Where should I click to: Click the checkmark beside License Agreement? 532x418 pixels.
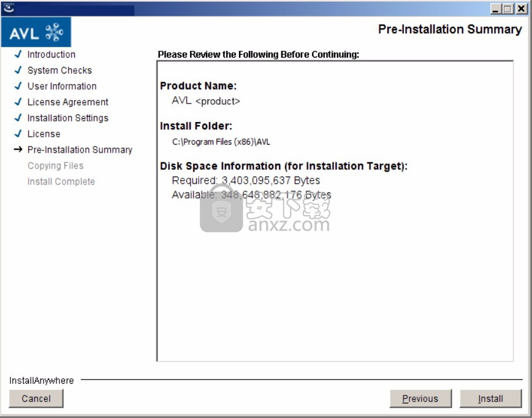pos(18,102)
